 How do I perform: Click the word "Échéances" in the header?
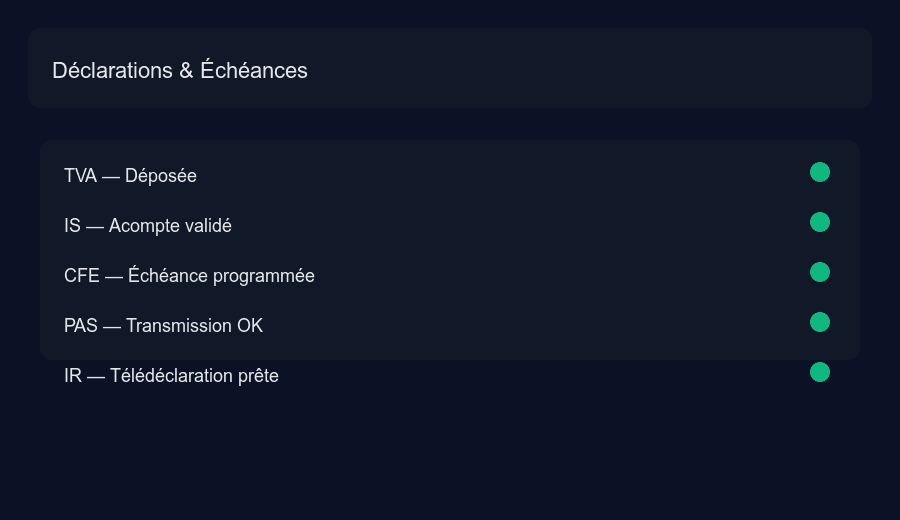pos(254,71)
